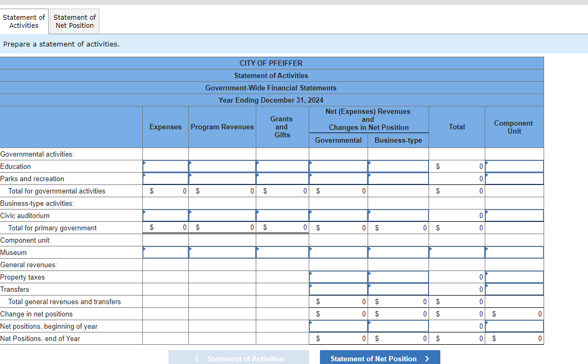Select the Grants and Gifts cell for Education
This screenshot has height=364, width=588.
tap(281, 166)
